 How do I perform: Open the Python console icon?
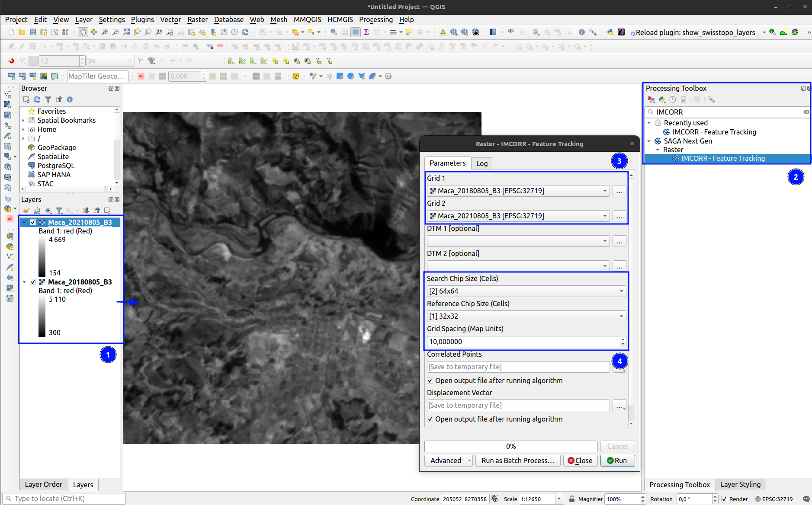(x=610, y=32)
